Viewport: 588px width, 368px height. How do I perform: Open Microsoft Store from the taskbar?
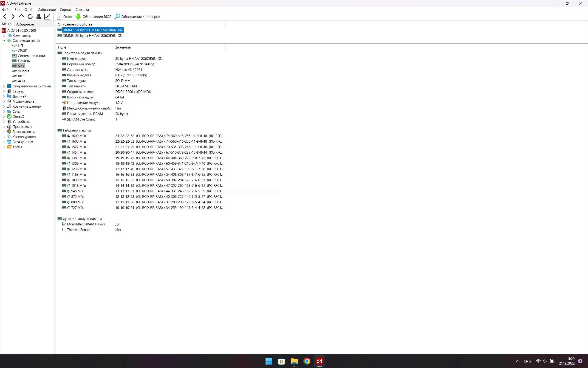point(281,361)
